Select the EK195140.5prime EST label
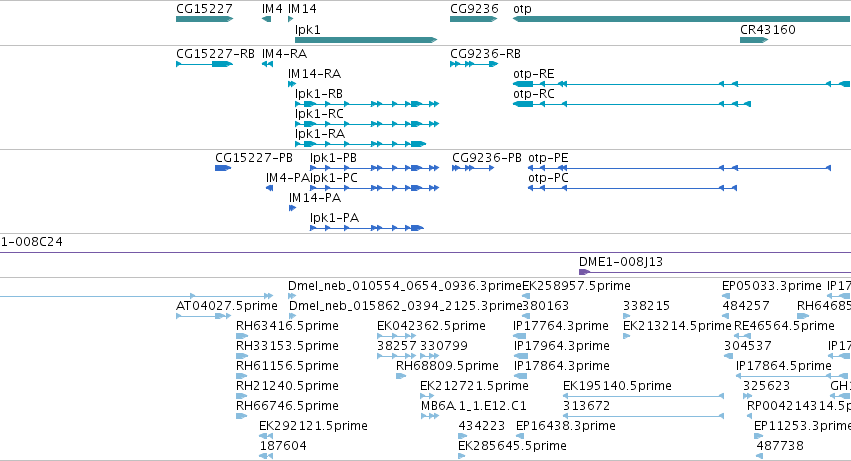This screenshot has width=851, height=461. pyautogui.click(x=617, y=386)
